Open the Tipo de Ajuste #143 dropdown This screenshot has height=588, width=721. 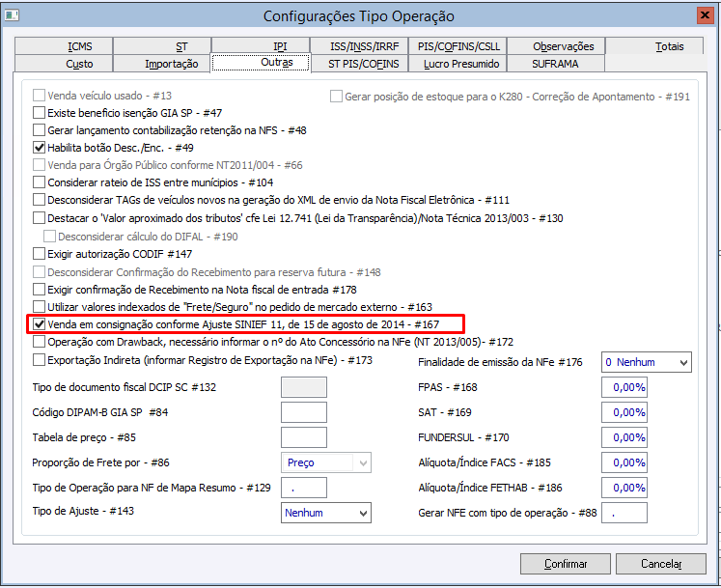coord(325,513)
